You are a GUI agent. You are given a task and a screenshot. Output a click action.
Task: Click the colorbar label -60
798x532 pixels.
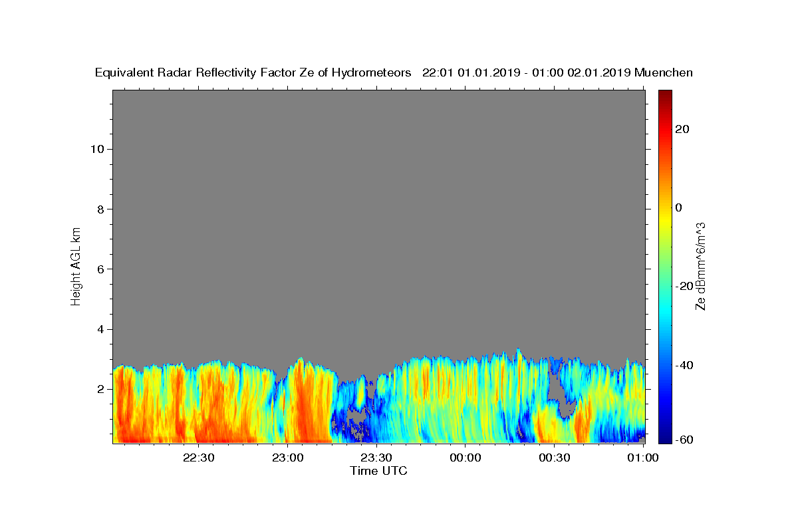click(x=685, y=439)
